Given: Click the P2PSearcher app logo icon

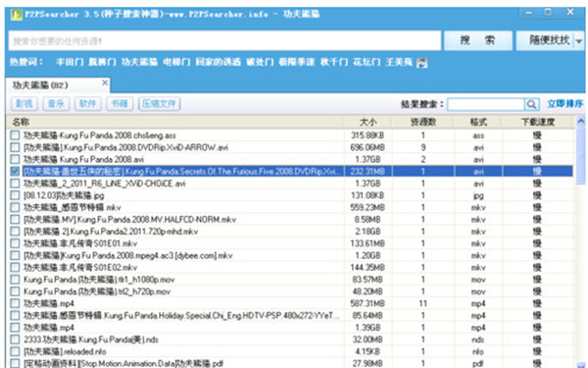Looking at the screenshot, I should point(17,15).
